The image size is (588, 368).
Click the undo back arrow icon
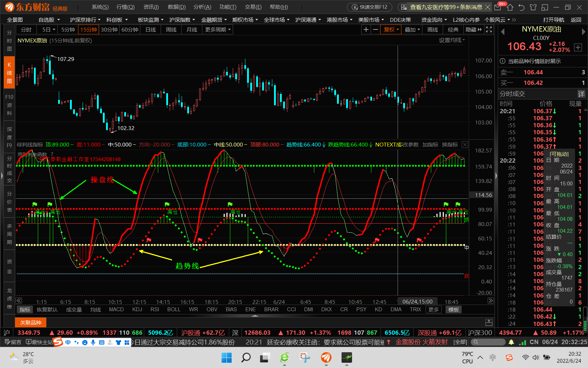coord(521,7)
